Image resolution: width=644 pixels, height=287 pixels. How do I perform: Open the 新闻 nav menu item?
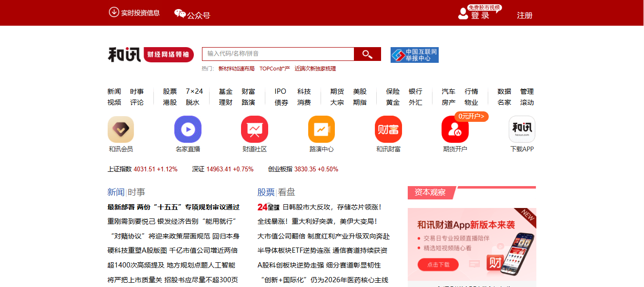click(114, 91)
